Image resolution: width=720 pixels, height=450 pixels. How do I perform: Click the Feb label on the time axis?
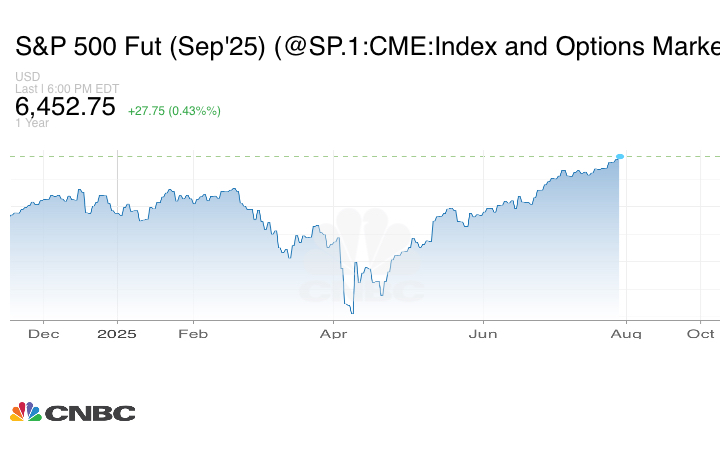pyautogui.click(x=192, y=333)
